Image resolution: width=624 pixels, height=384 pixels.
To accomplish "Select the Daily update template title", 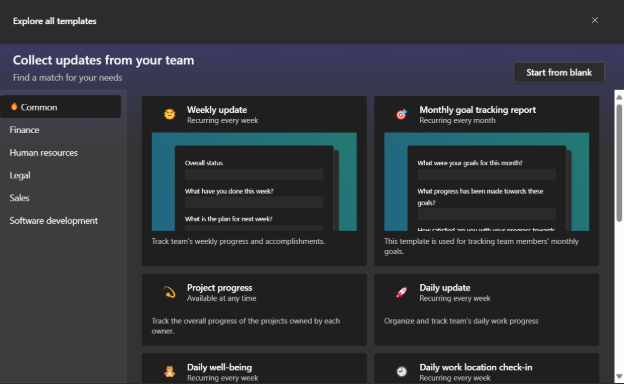I will (x=445, y=288).
